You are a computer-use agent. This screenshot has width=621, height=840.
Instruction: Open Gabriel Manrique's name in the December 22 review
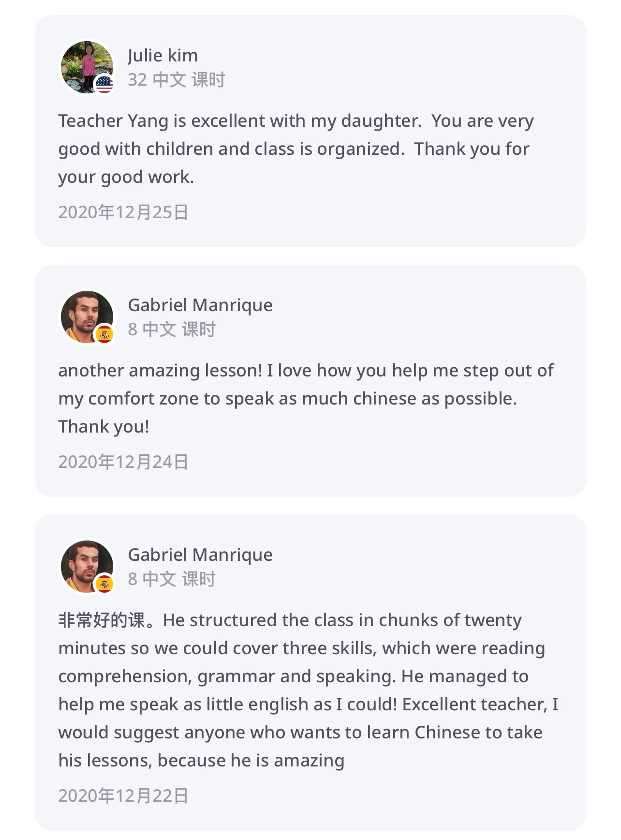200,555
